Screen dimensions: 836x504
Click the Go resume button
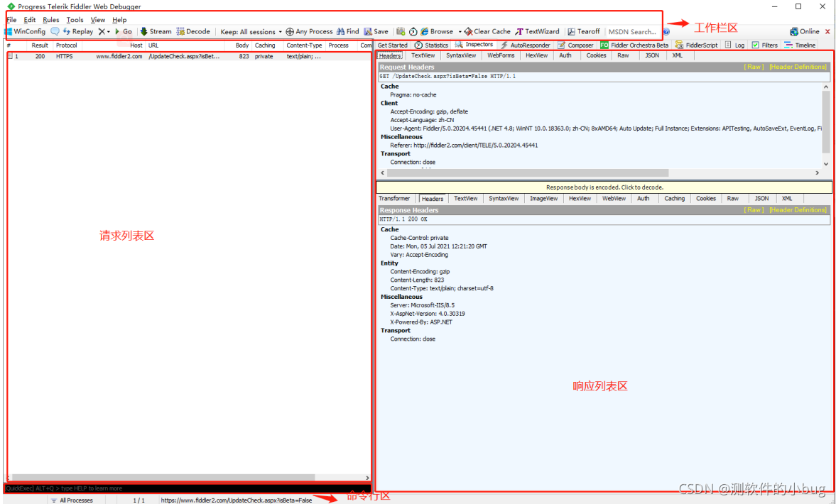[x=123, y=31]
